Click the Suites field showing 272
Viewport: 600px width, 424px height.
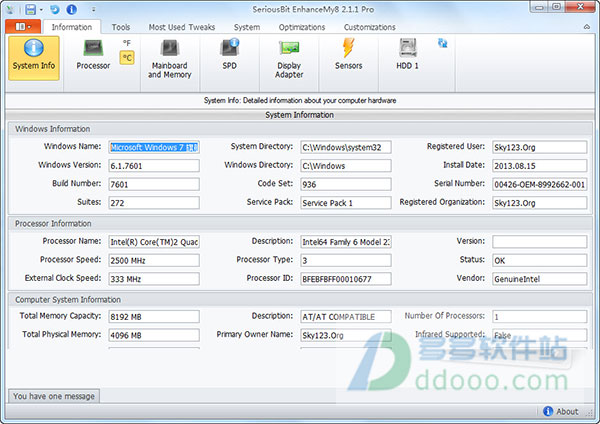pos(154,203)
